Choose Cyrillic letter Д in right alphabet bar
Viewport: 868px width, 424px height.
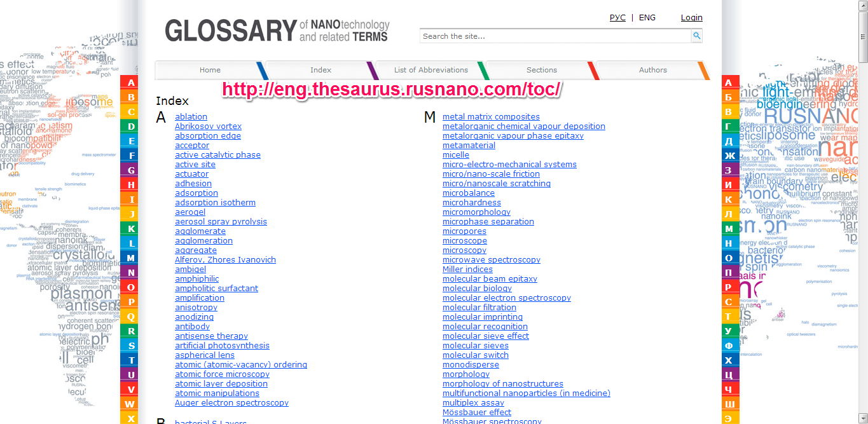[729, 141]
